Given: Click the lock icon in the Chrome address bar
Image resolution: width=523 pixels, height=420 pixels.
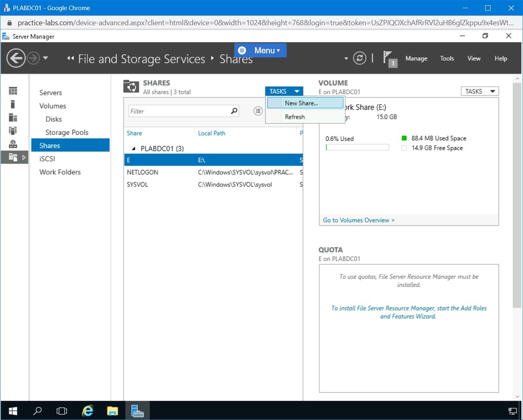Looking at the screenshot, I should click(10, 23).
